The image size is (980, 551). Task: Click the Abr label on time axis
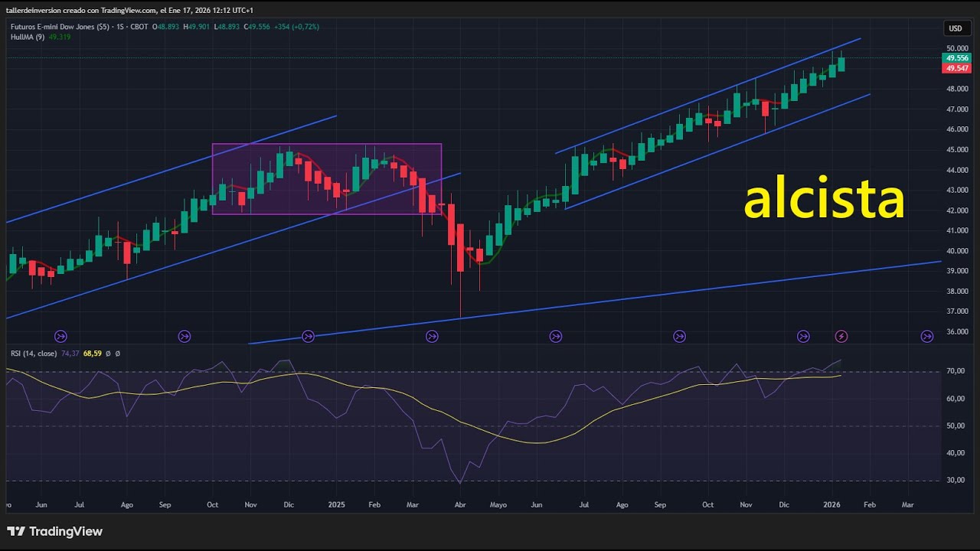click(460, 505)
